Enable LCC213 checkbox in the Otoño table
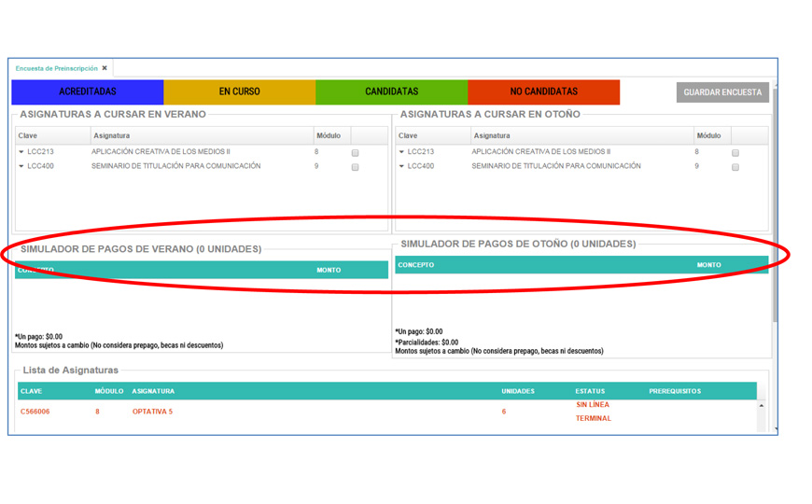This screenshot has width=812, height=504. (x=735, y=152)
